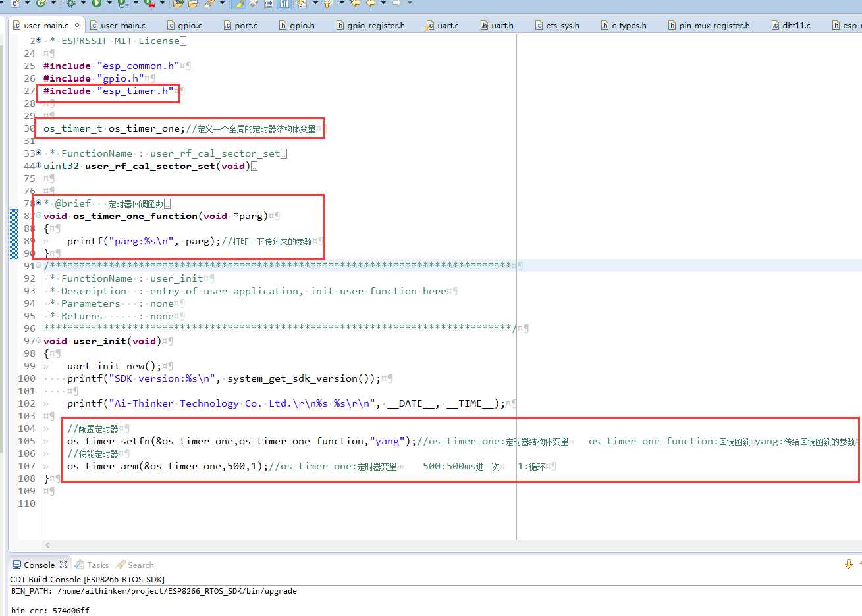The image size is (862, 616).
Task: Open the External Tools dropdown arrow
Action: (x=161, y=3)
